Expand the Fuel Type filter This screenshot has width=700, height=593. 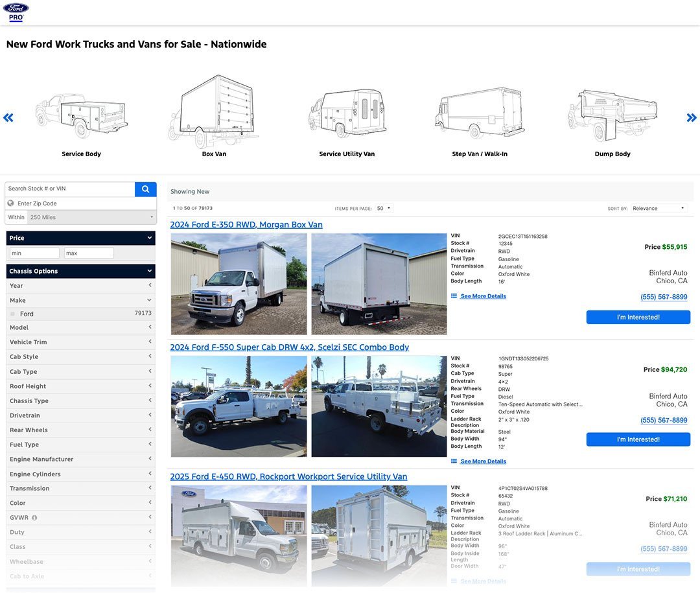80,445
